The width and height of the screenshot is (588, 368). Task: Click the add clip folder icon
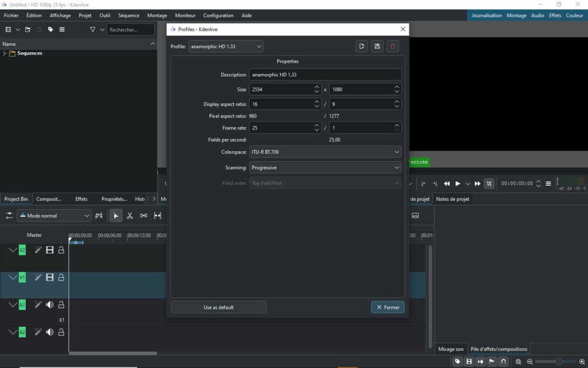(x=28, y=29)
